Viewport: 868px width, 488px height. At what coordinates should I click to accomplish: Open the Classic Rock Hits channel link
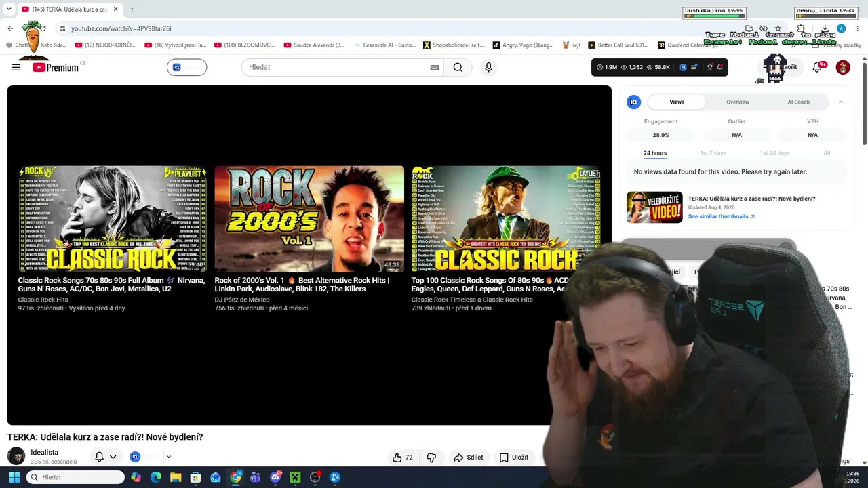pos(43,300)
